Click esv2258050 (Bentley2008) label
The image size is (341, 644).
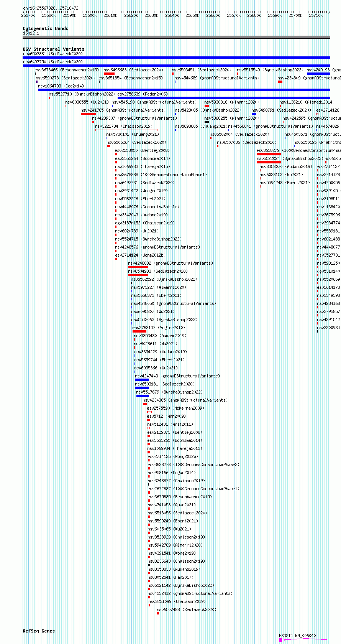coord(143,150)
